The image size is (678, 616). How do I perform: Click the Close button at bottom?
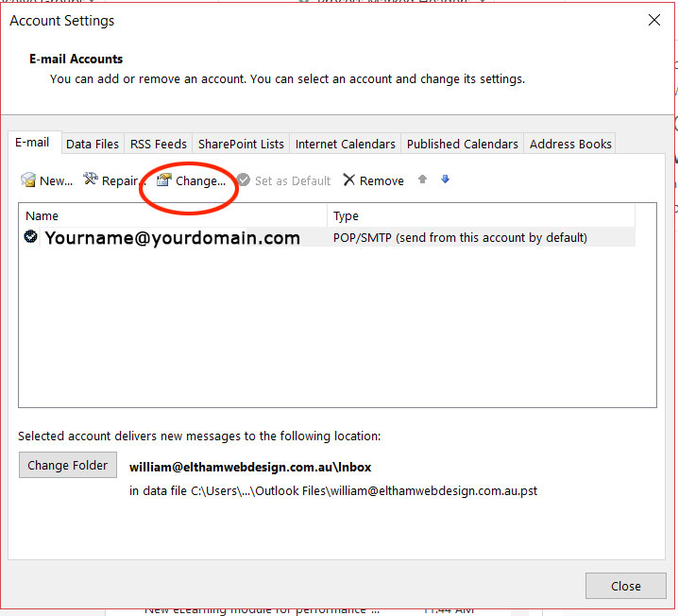point(625,586)
